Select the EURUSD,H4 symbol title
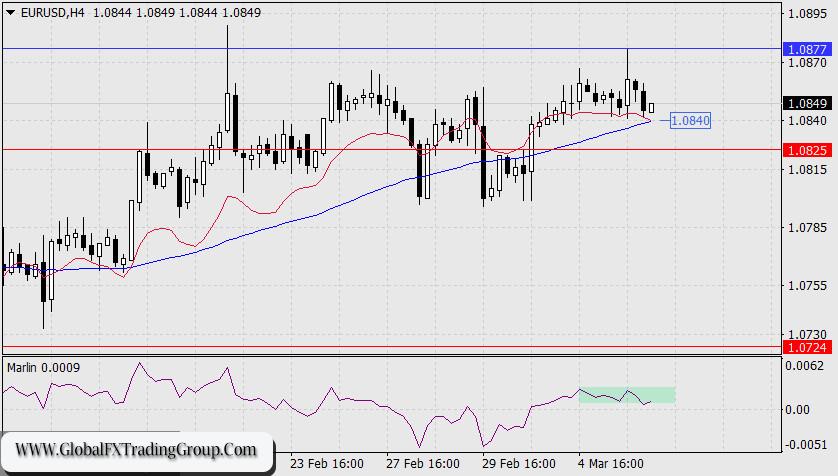The image size is (838, 476). (52, 12)
